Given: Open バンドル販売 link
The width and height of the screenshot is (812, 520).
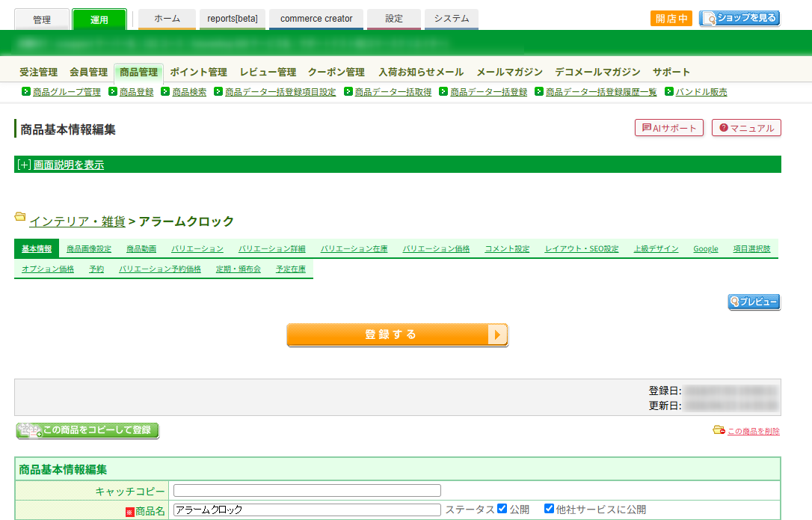Looking at the screenshot, I should pyautogui.click(x=701, y=92).
